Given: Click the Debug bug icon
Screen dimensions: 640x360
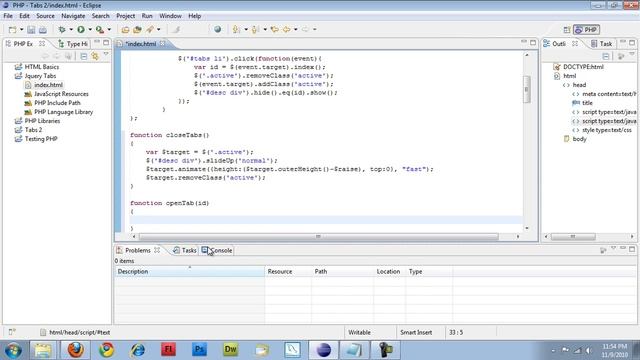Looking at the screenshot, I should [62, 29].
